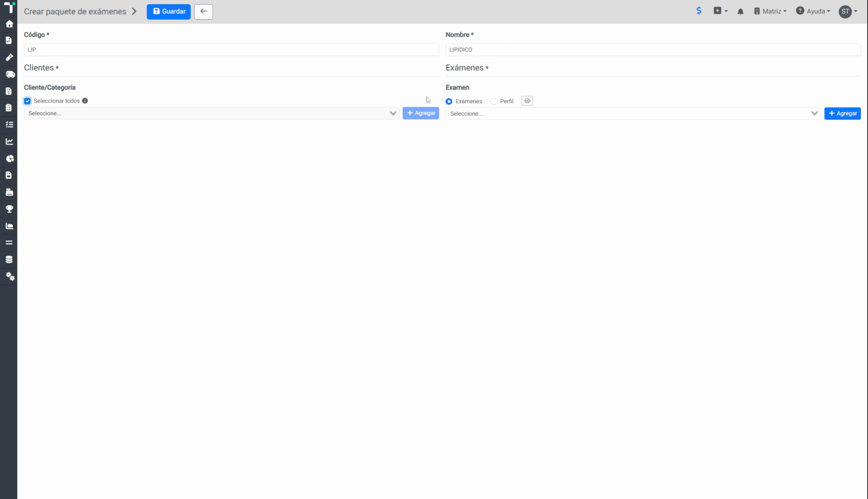The image size is (868, 499).
Task: Select the pie chart sidebar icon
Action: pos(10,159)
